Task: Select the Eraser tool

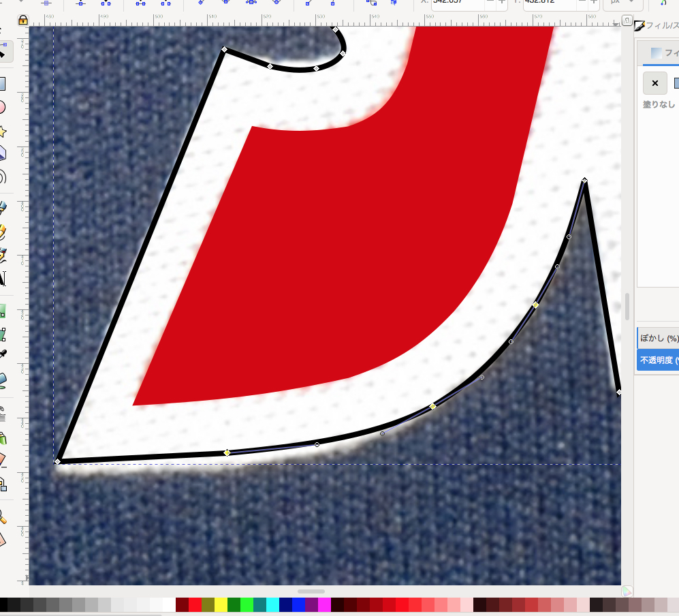Action: point(2,460)
